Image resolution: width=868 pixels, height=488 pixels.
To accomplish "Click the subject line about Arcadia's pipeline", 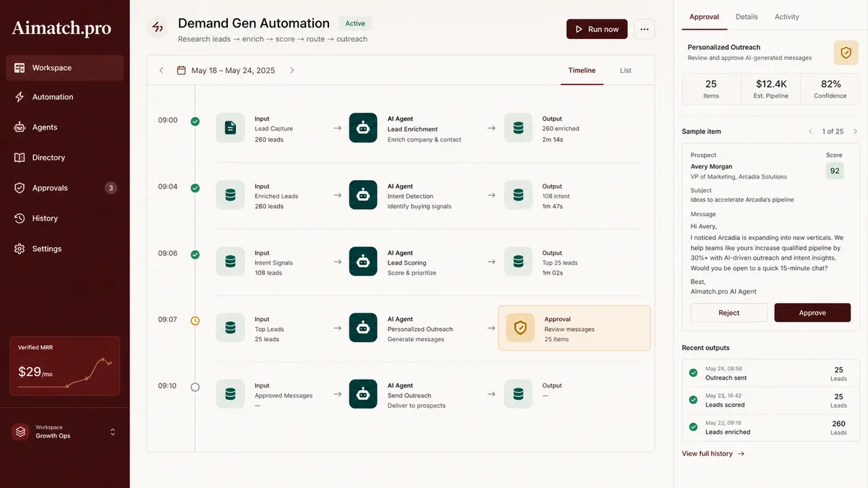I will (742, 200).
